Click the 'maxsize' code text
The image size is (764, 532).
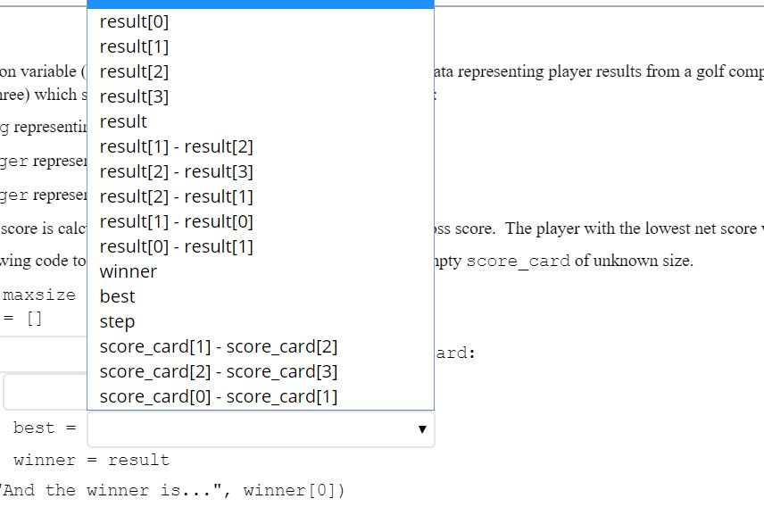coord(39,295)
